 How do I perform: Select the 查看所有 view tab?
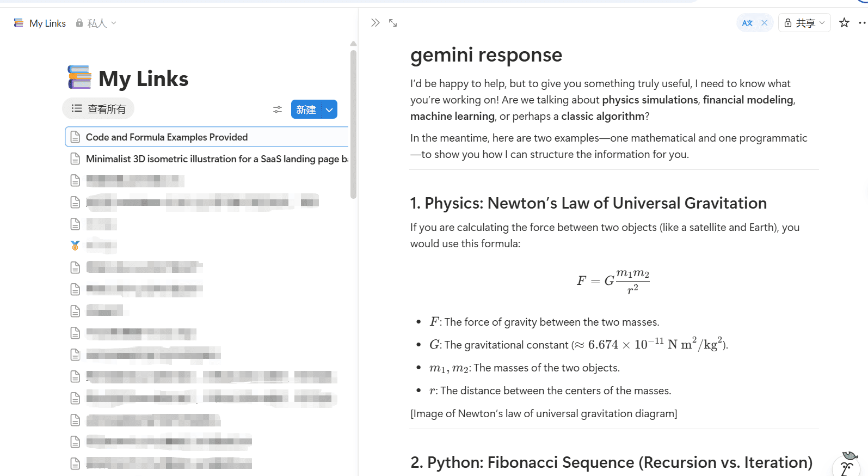[99, 109]
